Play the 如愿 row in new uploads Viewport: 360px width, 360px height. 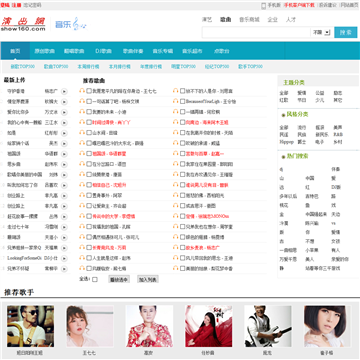pyautogui.click(x=64, y=133)
